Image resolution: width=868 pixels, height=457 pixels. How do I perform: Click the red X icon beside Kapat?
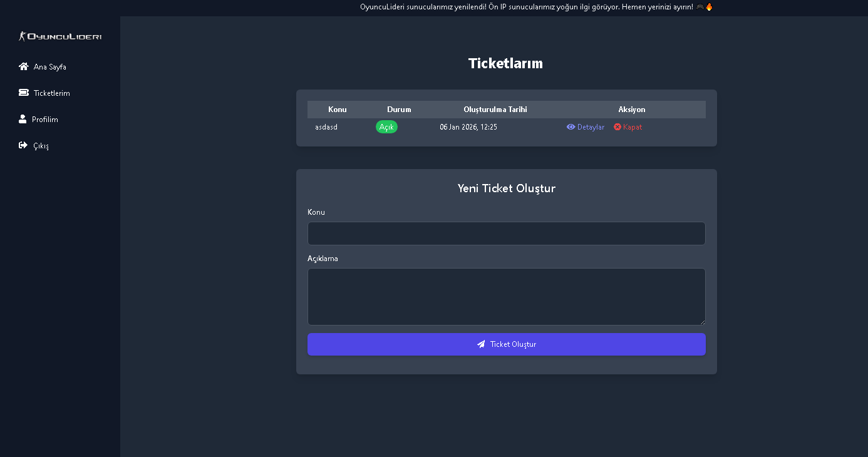[x=617, y=127]
